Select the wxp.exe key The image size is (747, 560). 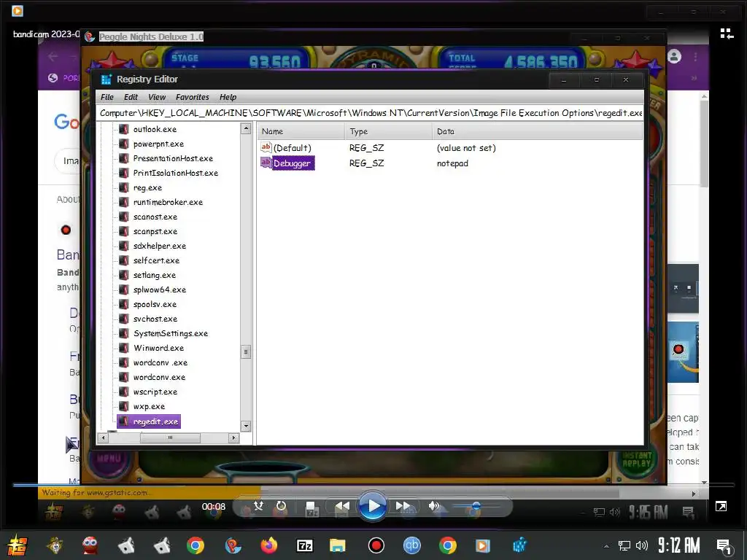pyautogui.click(x=149, y=406)
